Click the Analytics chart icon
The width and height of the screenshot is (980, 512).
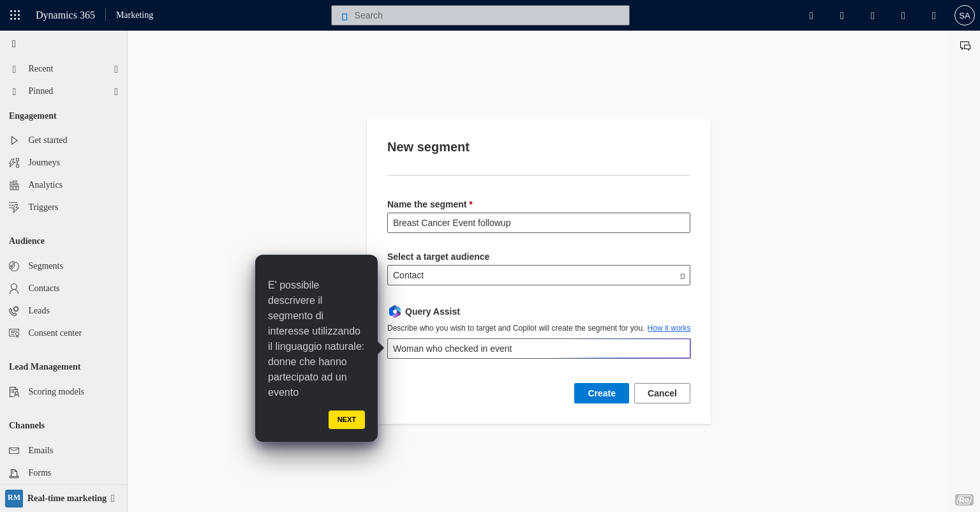pos(14,185)
